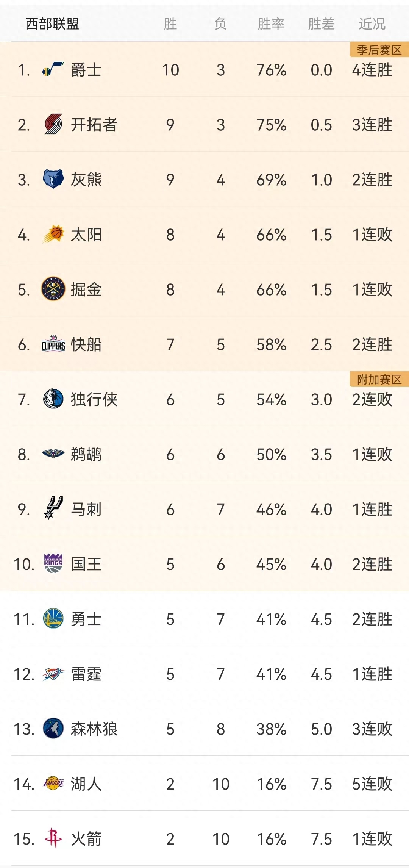Click the Utah Jazz team logo

(53, 70)
